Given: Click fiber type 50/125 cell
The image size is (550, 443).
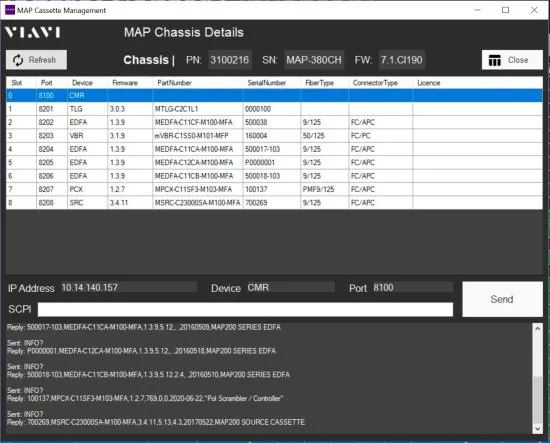Looking at the screenshot, I should point(324,136).
